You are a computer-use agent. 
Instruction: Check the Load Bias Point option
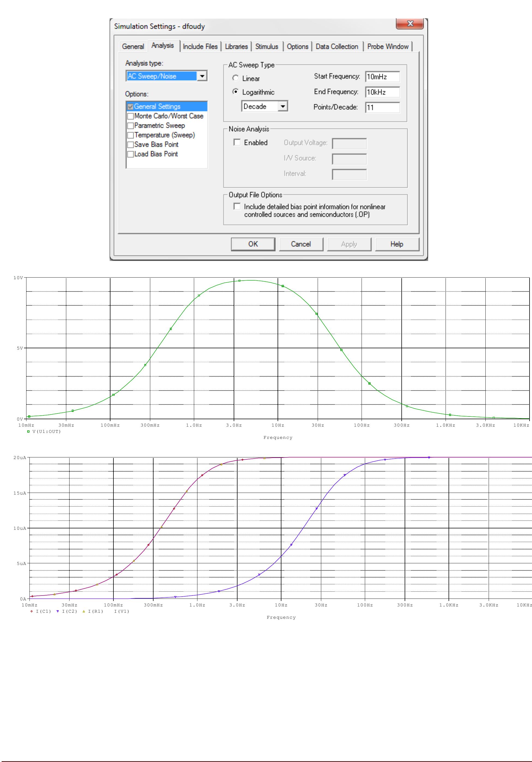tap(130, 154)
